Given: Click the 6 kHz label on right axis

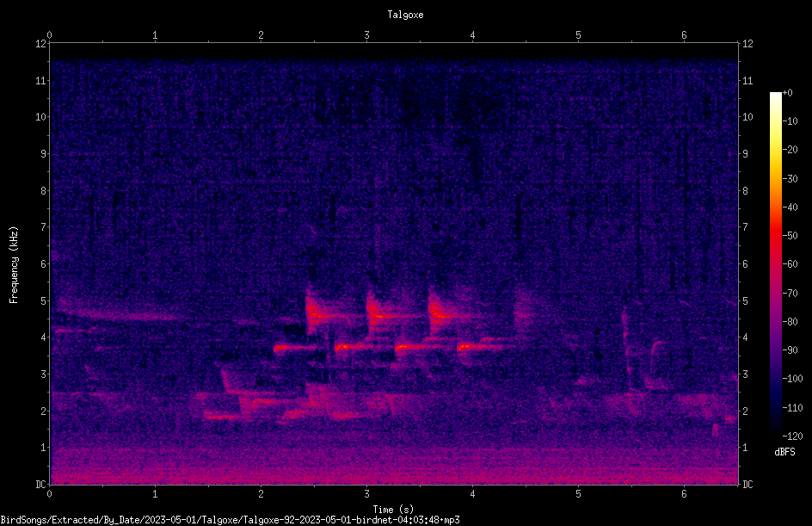Looking at the screenshot, I should pyautogui.click(x=745, y=263).
